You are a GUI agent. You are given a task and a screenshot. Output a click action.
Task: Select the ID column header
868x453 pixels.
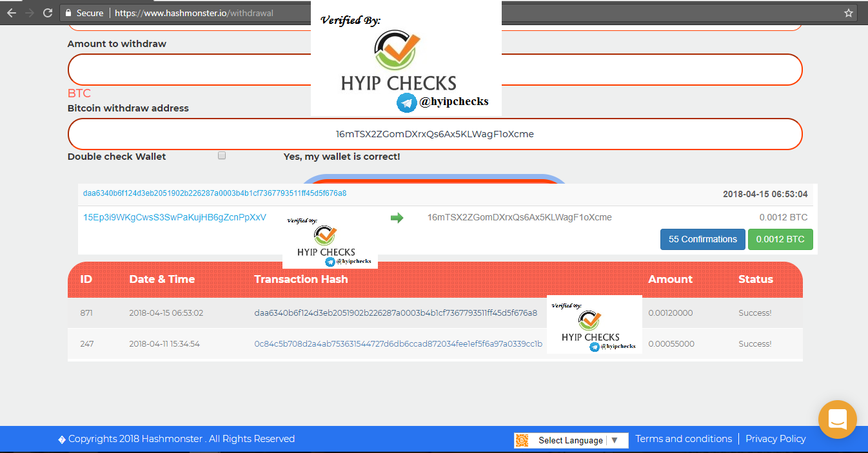86,279
